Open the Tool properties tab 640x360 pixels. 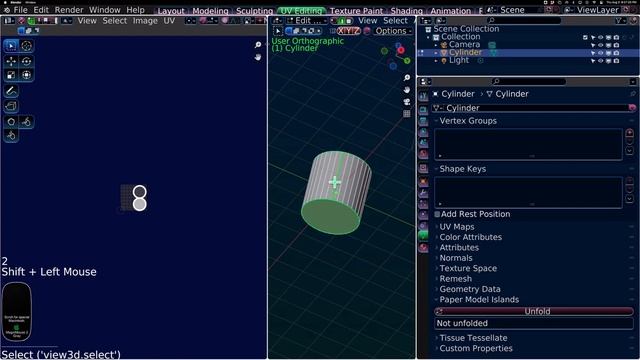423,96
